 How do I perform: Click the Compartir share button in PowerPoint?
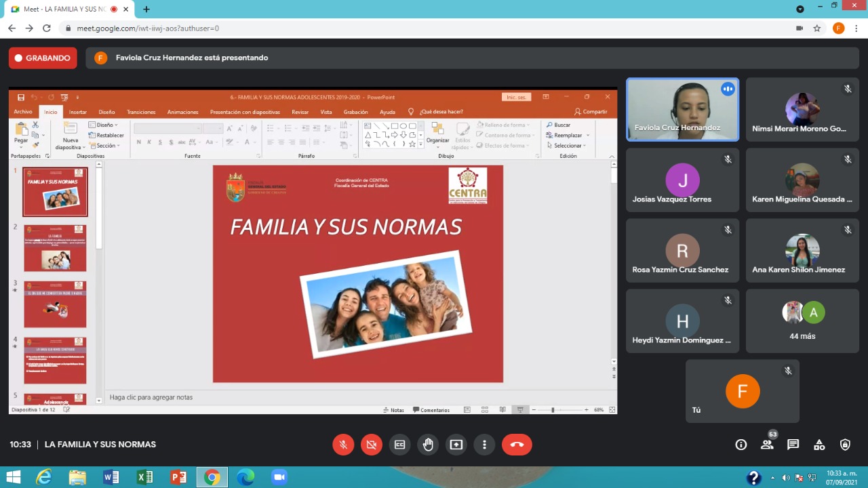pyautogui.click(x=591, y=112)
